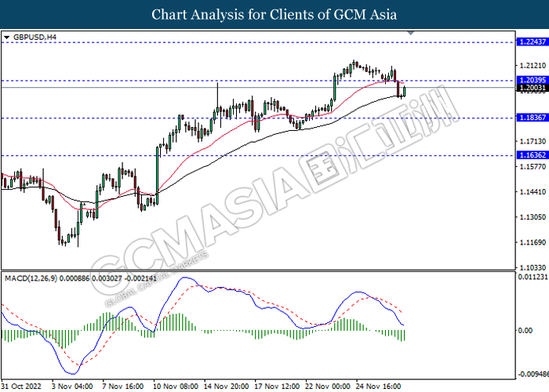Click the 10 Nov 08:00 time label
Image resolution: width=549 pixels, height=392 pixels.
(x=176, y=386)
